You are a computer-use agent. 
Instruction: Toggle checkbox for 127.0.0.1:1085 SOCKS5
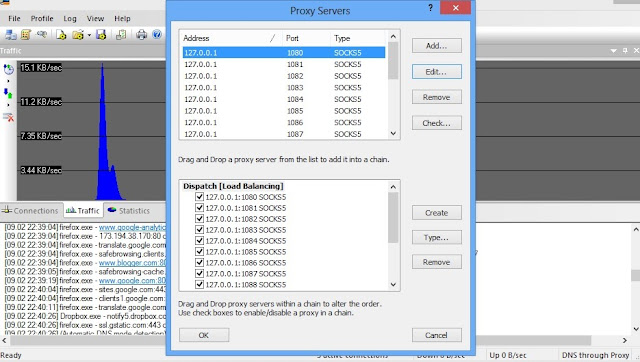tap(199, 252)
